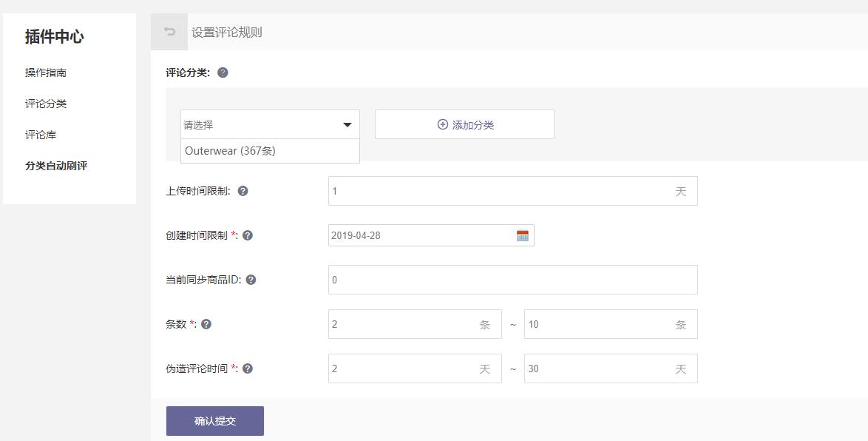Click help icon beside 上传时间限制
This screenshot has height=441, width=868.
243,191
